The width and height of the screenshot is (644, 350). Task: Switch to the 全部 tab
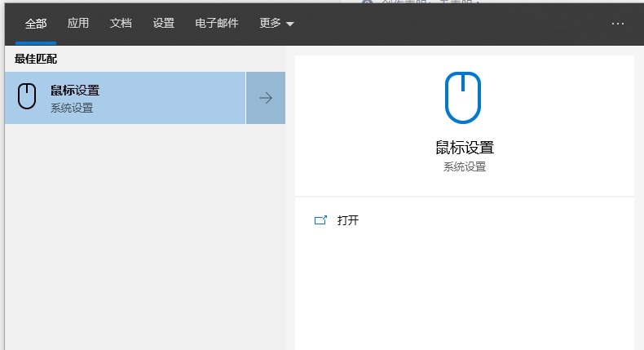click(x=36, y=24)
